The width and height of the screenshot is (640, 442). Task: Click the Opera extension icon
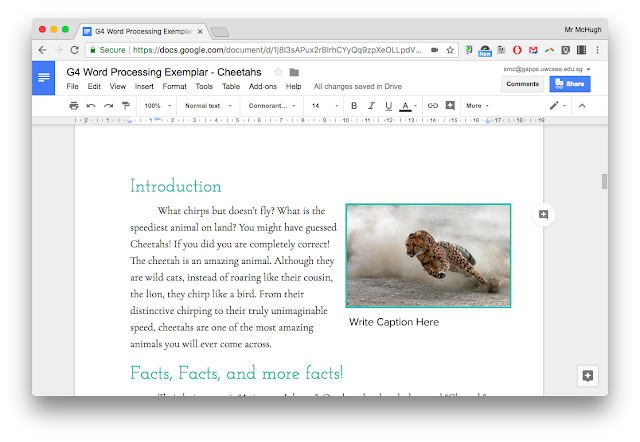pos(517,50)
